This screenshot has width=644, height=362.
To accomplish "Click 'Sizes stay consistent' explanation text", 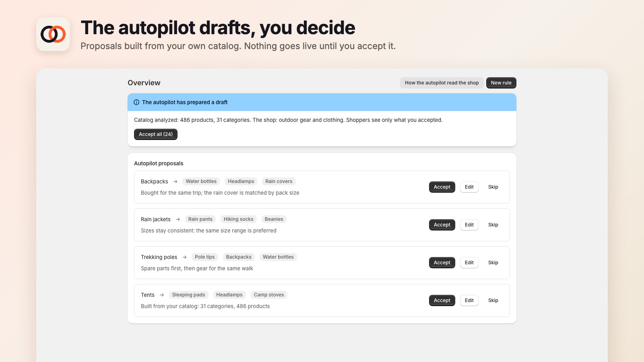I will pyautogui.click(x=208, y=230).
